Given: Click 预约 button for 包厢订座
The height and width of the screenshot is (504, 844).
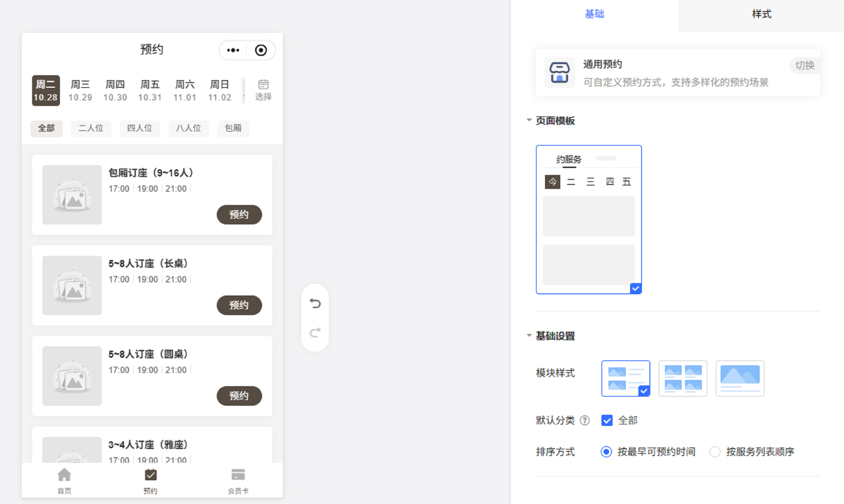Looking at the screenshot, I should click(x=239, y=215).
